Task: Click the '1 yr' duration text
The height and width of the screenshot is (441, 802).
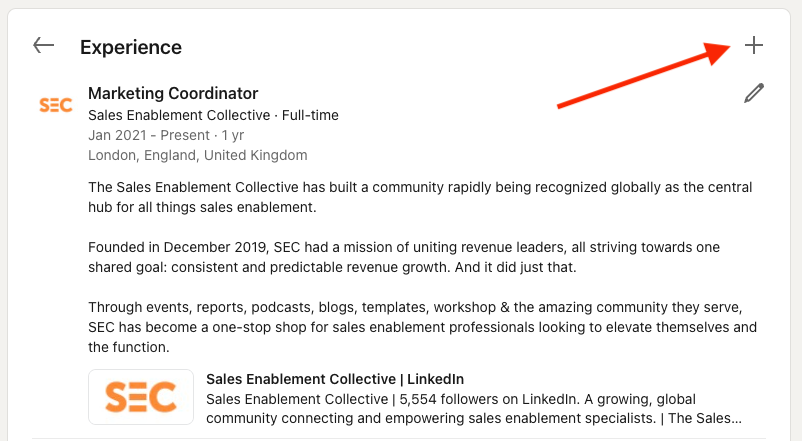Action: click(x=234, y=135)
